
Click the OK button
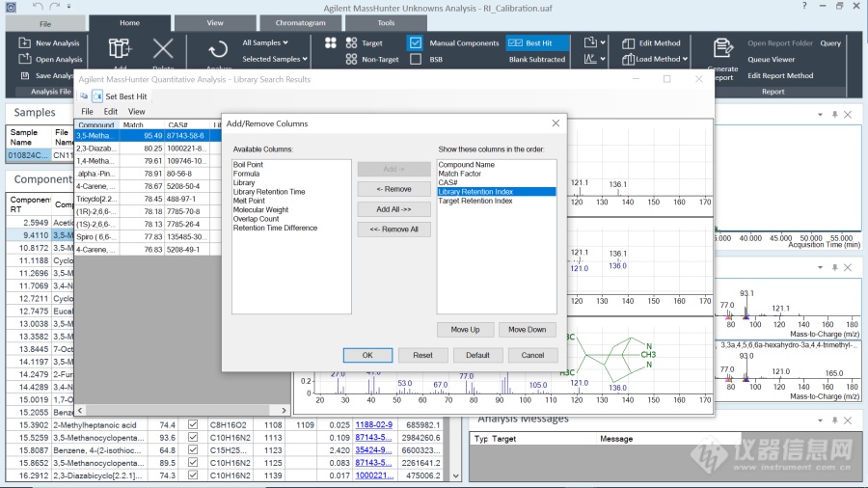[x=367, y=355]
